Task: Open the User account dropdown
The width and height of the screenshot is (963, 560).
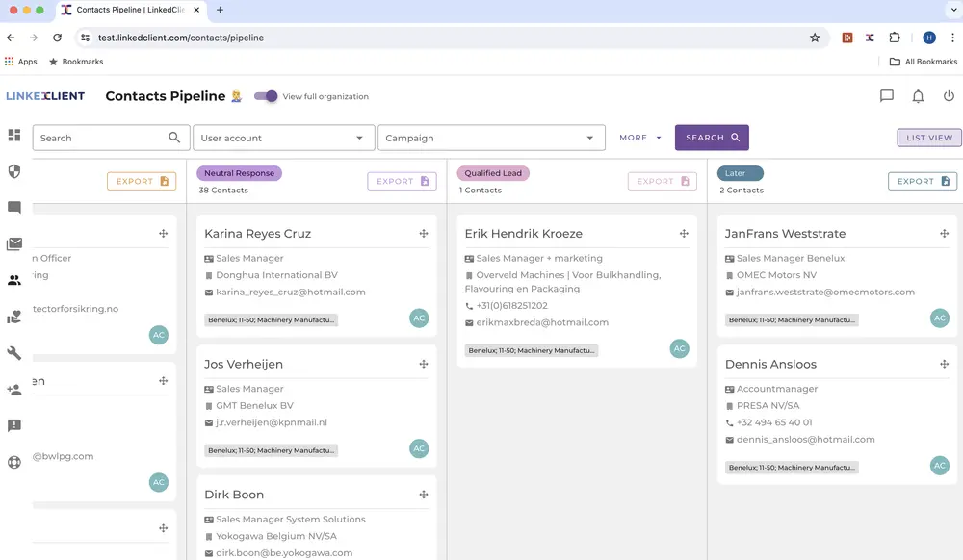Action: coord(284,138)
